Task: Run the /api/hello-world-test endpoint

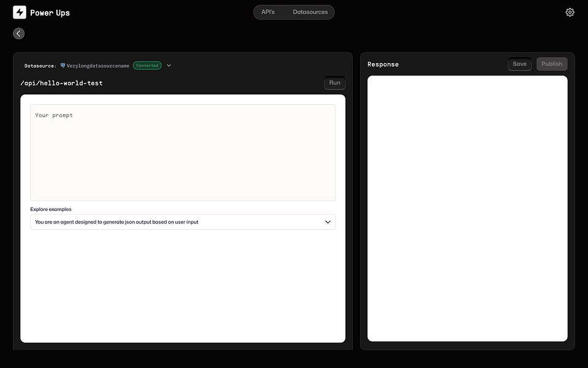Action: coord(334,83)
